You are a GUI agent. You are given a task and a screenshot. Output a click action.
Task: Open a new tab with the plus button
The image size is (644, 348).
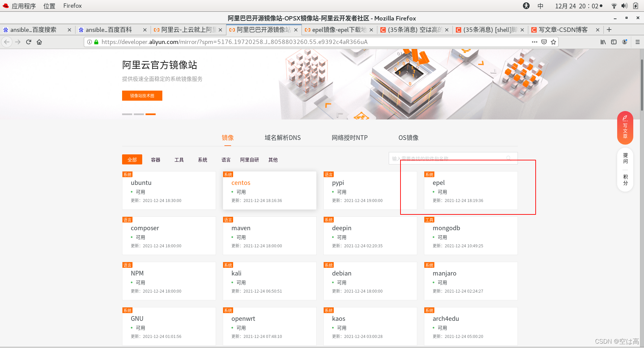(609, 30)
